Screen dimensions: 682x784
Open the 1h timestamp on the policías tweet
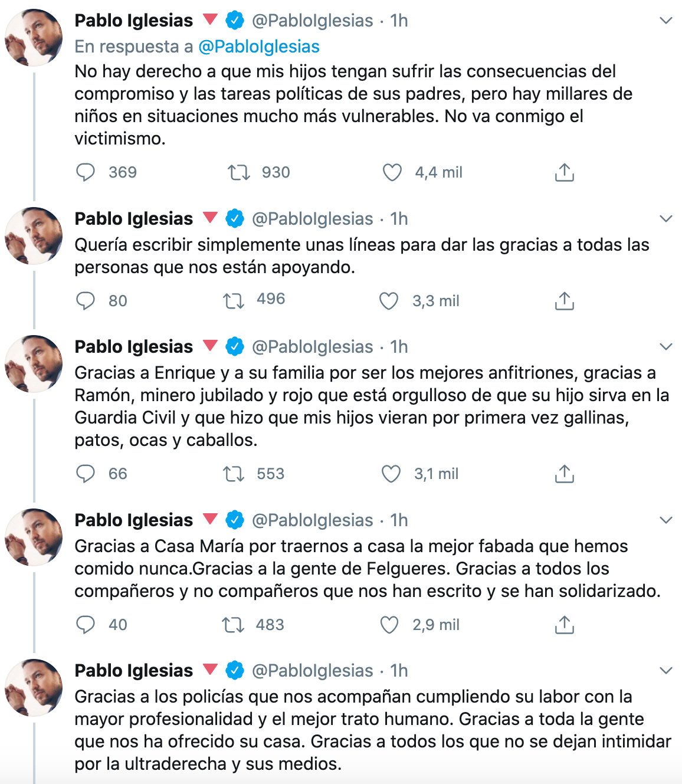tap(399, 671)
